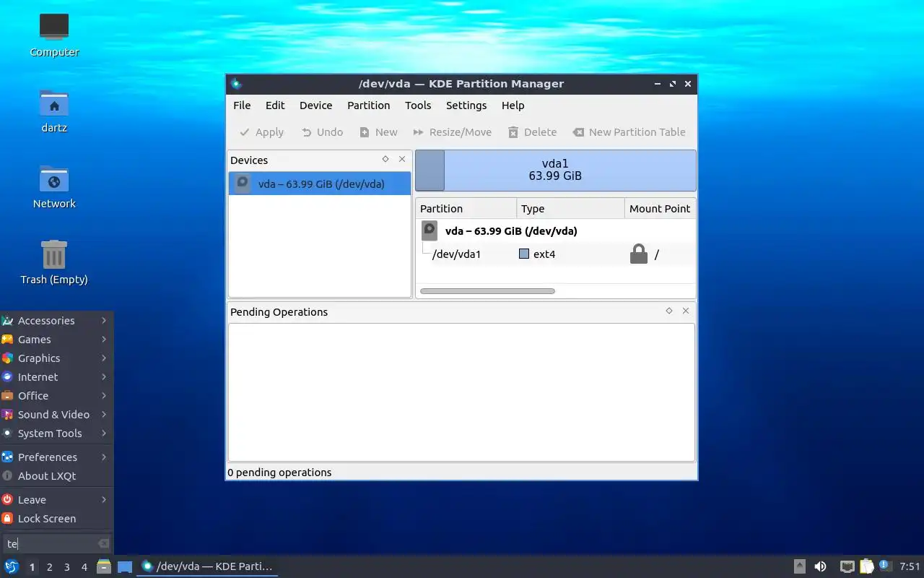
Task: Open the dartz home folder icon
Action: click(x=54, y=111)
